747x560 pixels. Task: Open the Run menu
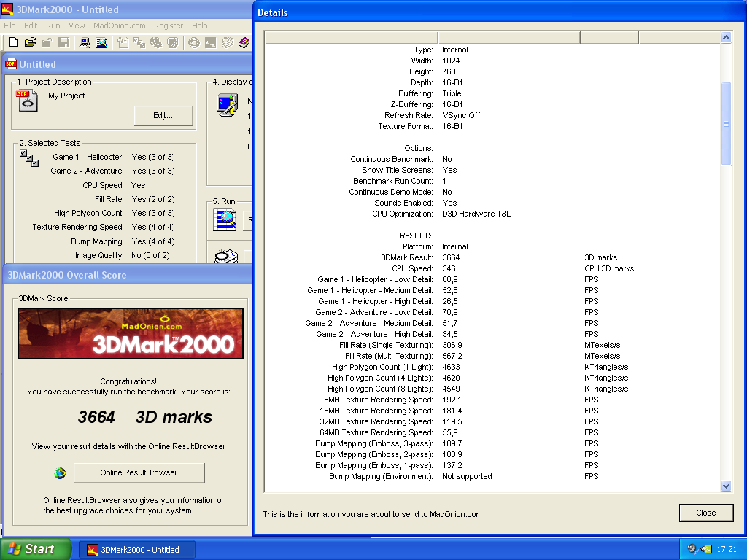[53, 26]
